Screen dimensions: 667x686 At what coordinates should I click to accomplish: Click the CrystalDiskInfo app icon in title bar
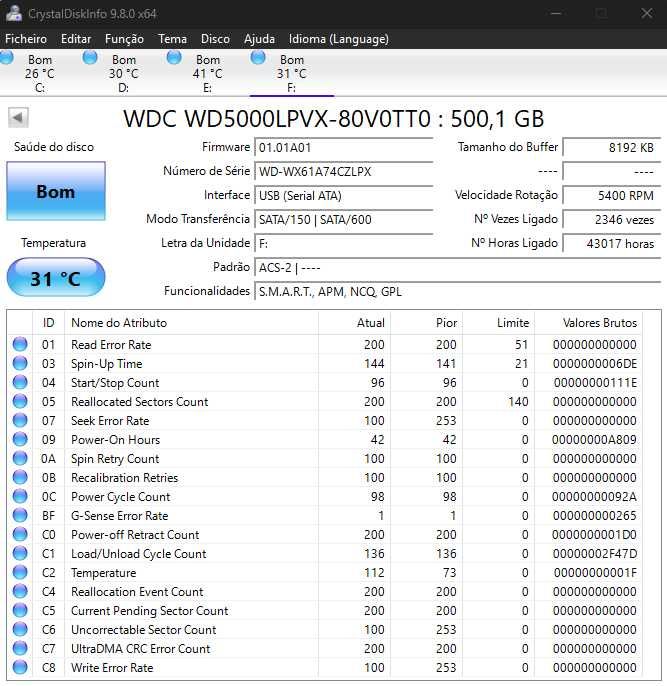click(x=13, y=13)
